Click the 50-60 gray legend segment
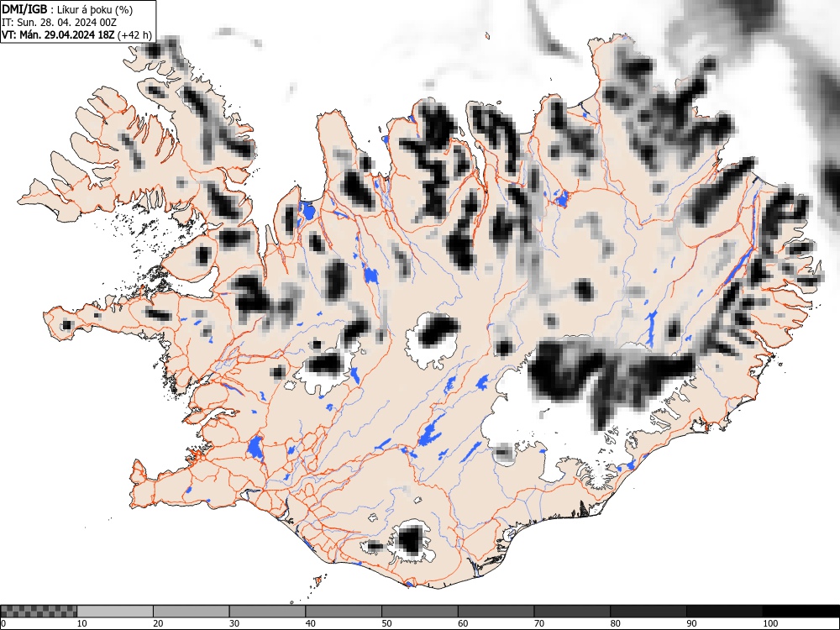 point(419,612)
